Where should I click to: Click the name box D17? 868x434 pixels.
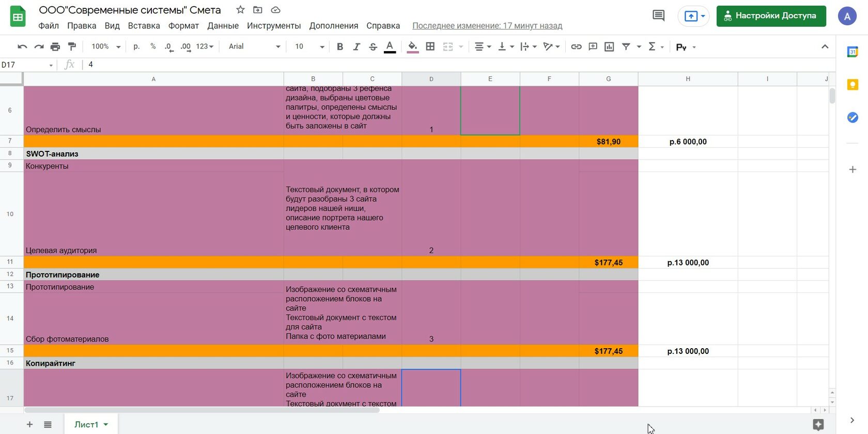[27, 65]
